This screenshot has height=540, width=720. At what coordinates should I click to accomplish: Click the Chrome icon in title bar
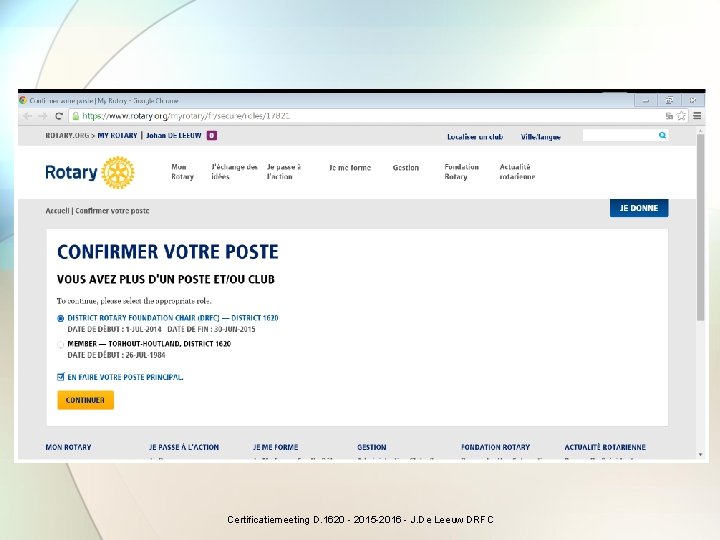(23, 100)
